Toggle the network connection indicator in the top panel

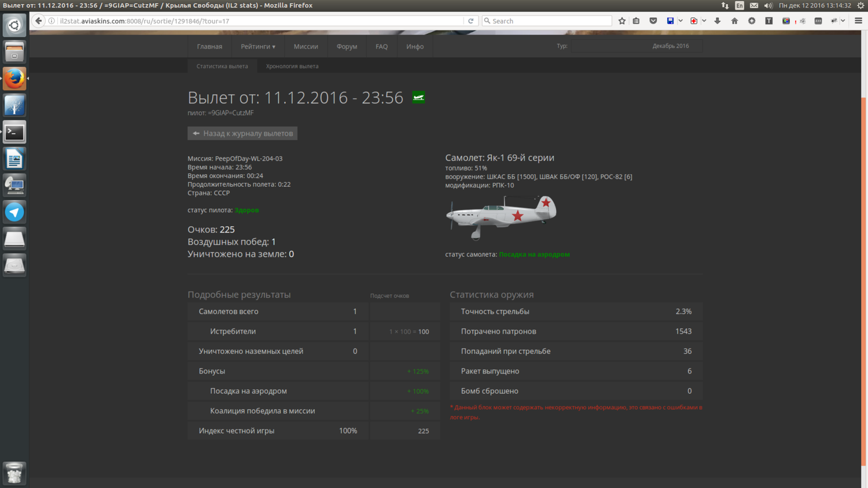725,5
